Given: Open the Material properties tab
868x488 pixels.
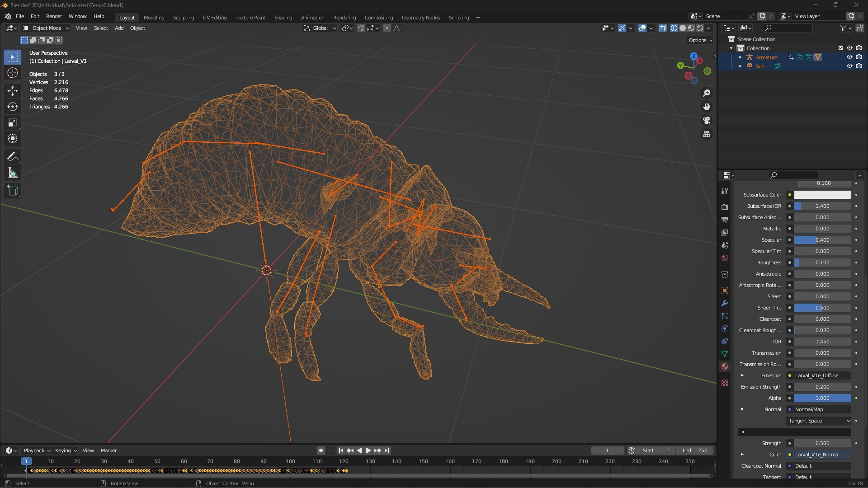Looking at the screenshot, I should (x=725, y=366).
